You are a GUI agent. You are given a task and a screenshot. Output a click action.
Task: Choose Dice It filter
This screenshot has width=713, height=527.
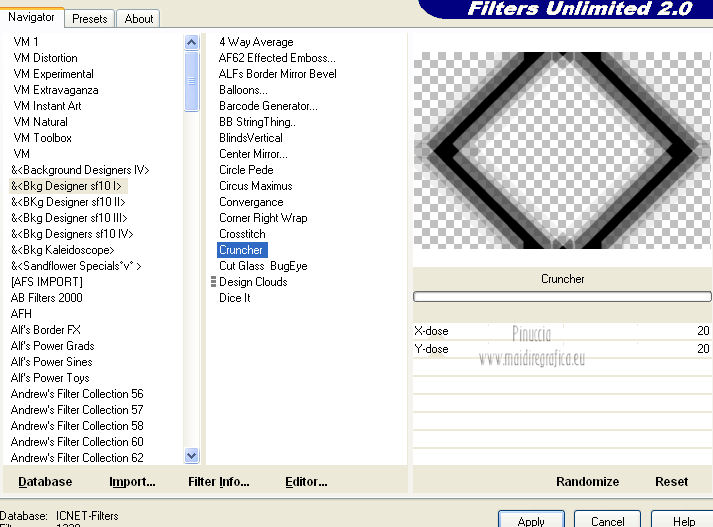click(x=235, y=298)
